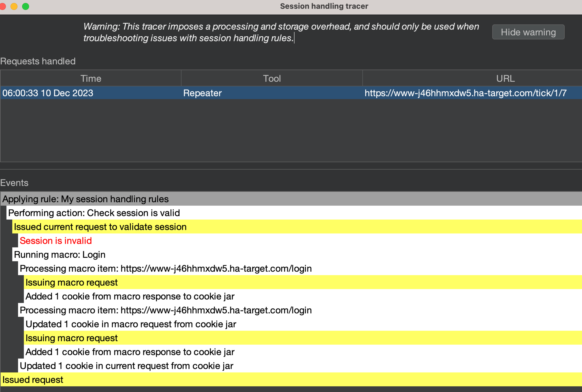The width and height of the screenshot is (582, 392).
Task: Sort by the Tool column header
Action: pos(272,78)
